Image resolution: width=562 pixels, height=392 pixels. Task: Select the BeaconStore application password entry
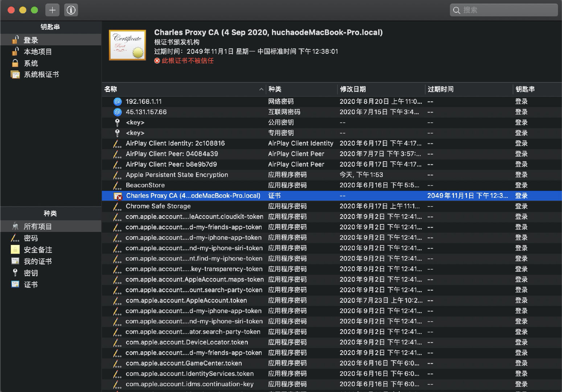click(x=145, y=185)
